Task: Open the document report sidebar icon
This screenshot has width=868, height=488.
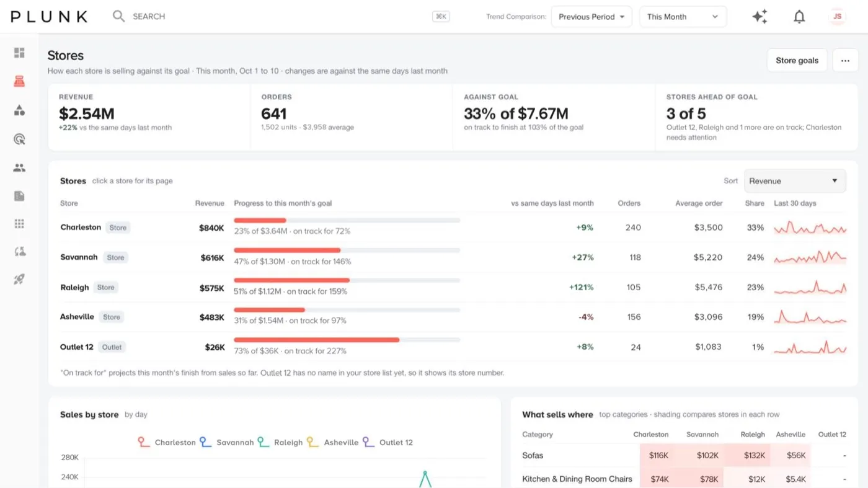Action: [19, 196]
